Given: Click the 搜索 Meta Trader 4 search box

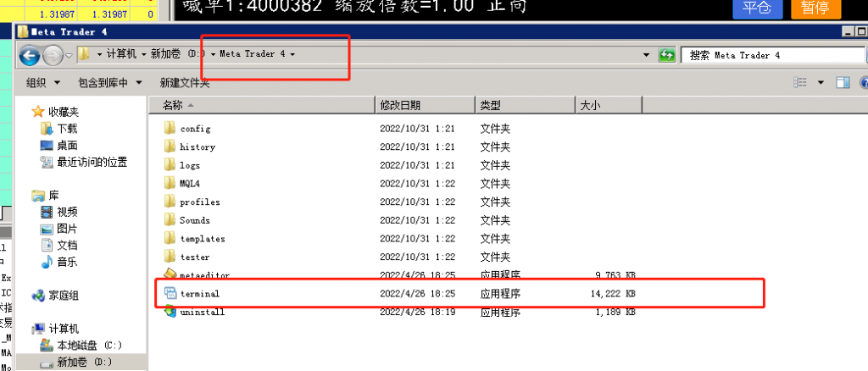Looking at the screenshot, I should point(772,55).
